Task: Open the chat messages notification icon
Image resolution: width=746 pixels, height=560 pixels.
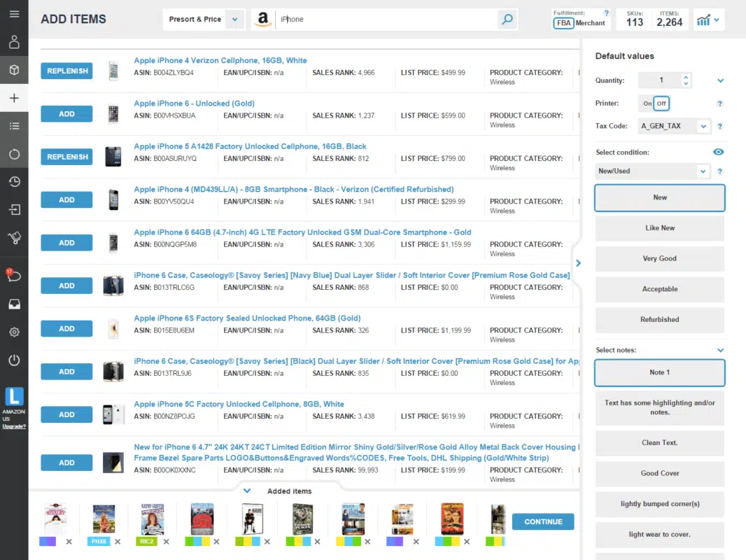Action: coord(14,276)
